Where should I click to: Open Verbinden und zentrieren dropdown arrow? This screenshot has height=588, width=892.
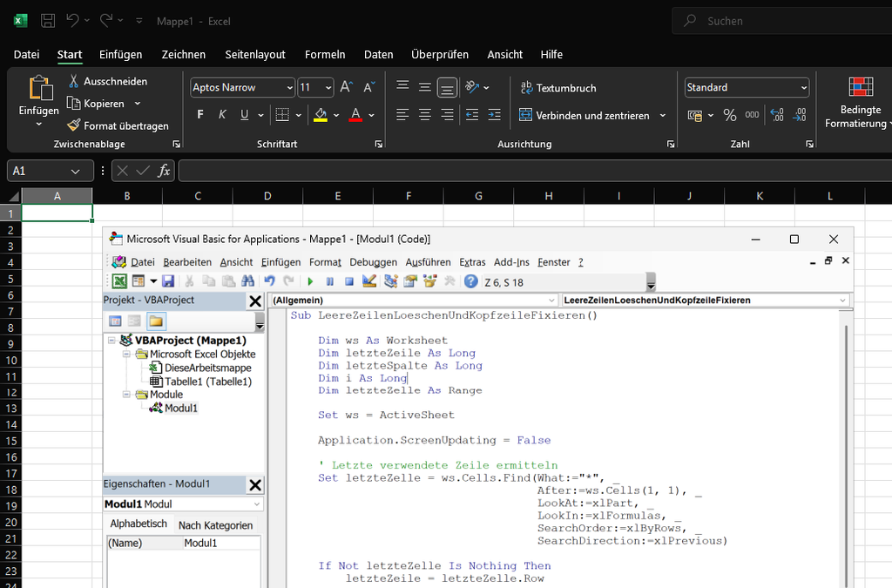tap(663, 116)
